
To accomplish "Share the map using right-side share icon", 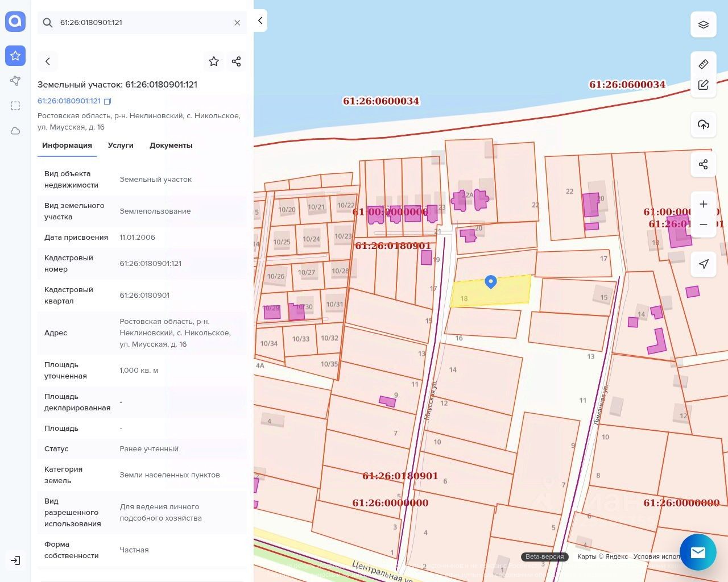I will tap(703, 164).
